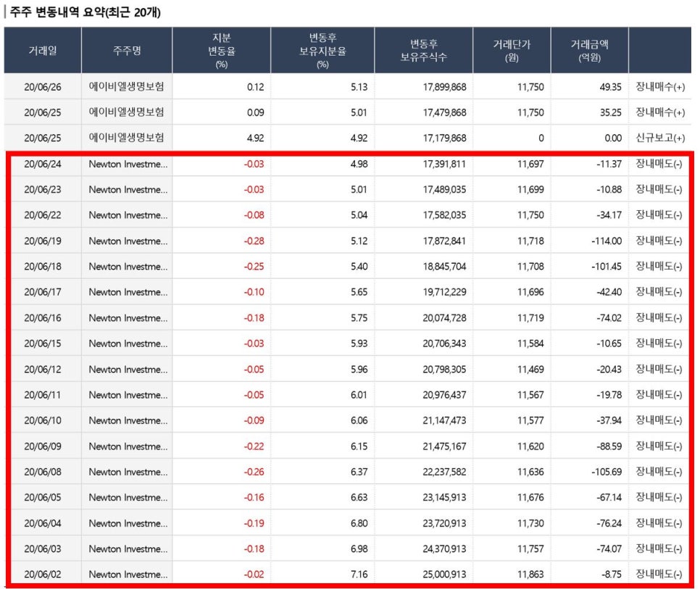Viewport: 700px width, 589px height.
Task: Click the unit price "11,757"
Action: pos(531,549)
